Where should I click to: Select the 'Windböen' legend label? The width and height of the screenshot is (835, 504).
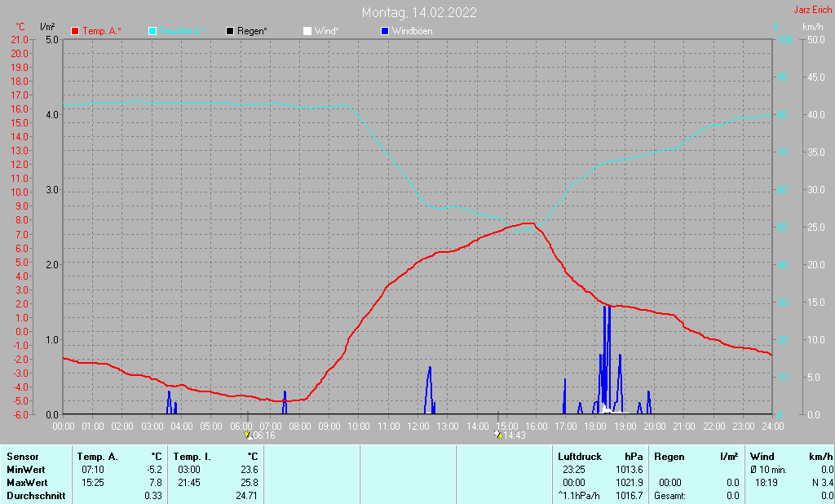(412, 32)
